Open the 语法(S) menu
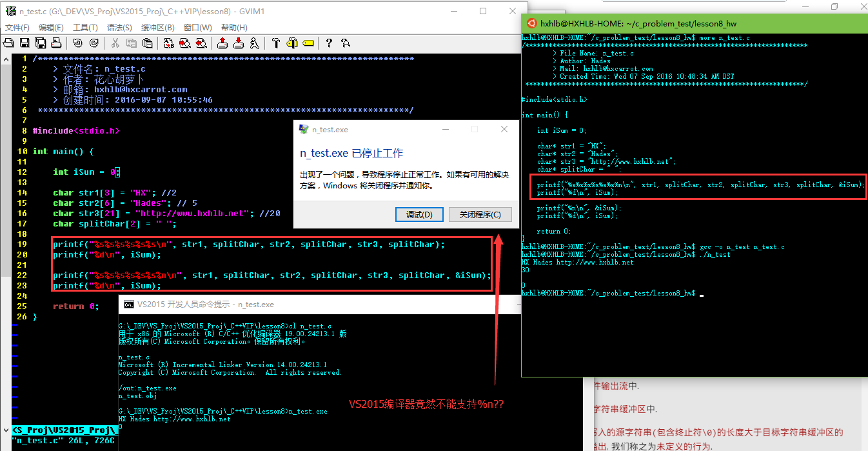Viewport: 868px width, 451px height. pos(119,28)
